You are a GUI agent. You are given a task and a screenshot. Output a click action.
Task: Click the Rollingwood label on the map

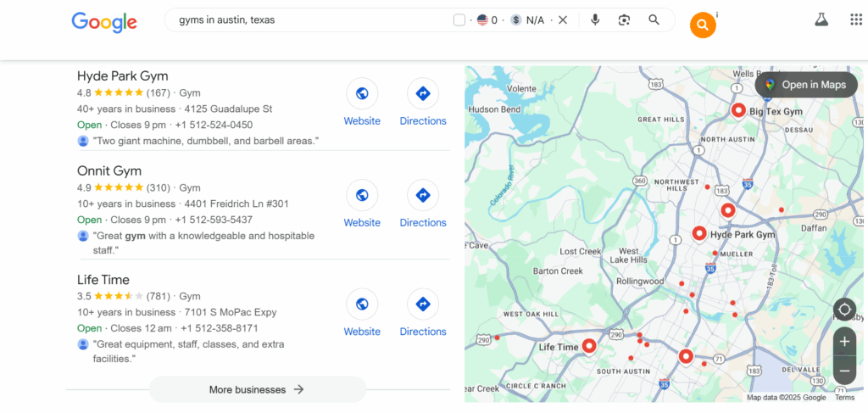pyautogui.click(x=640, y=282)
